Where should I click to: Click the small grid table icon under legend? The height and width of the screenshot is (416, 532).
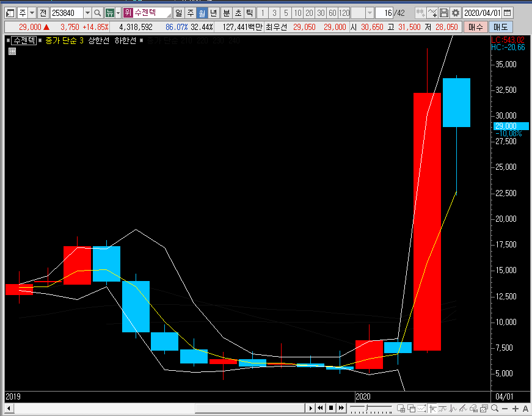pyautogui.click(x=12, y=51)
